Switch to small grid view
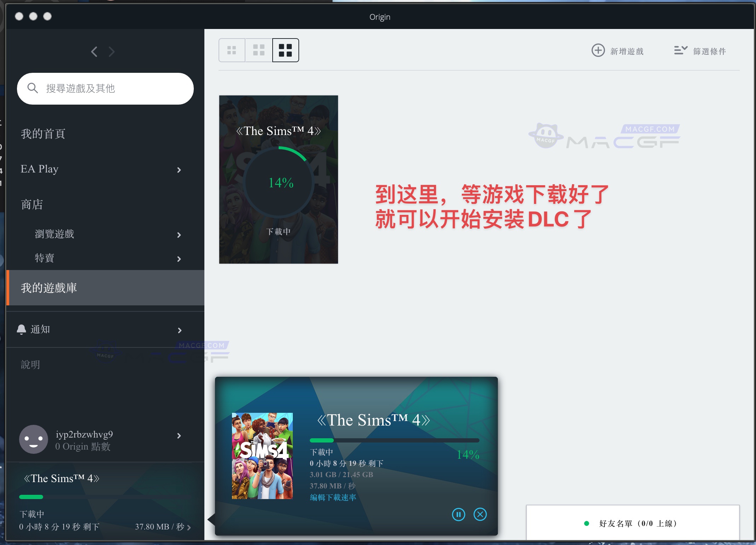 click(232, 50)
